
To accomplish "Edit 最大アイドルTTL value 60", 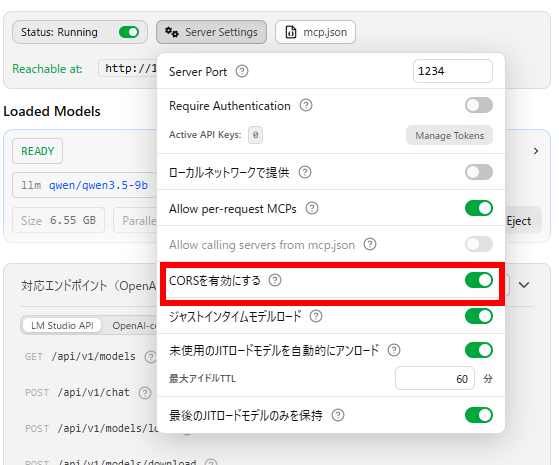I will click(x=435, y=378).
